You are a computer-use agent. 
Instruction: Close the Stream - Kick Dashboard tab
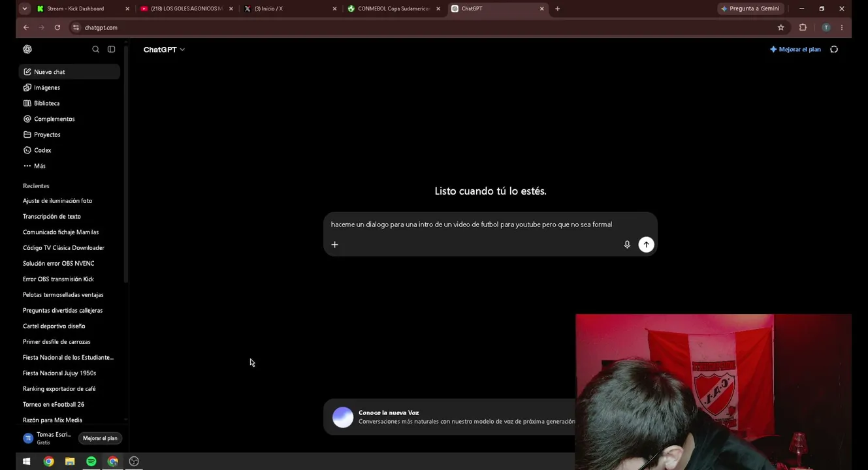pos(127,8)
